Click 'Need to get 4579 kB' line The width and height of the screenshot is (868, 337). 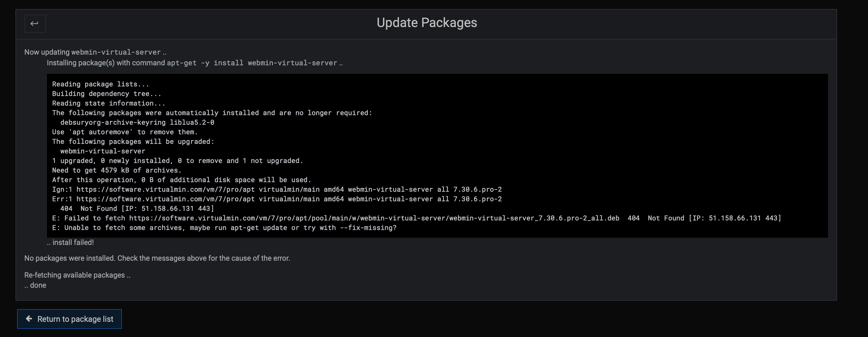[116, 171]
